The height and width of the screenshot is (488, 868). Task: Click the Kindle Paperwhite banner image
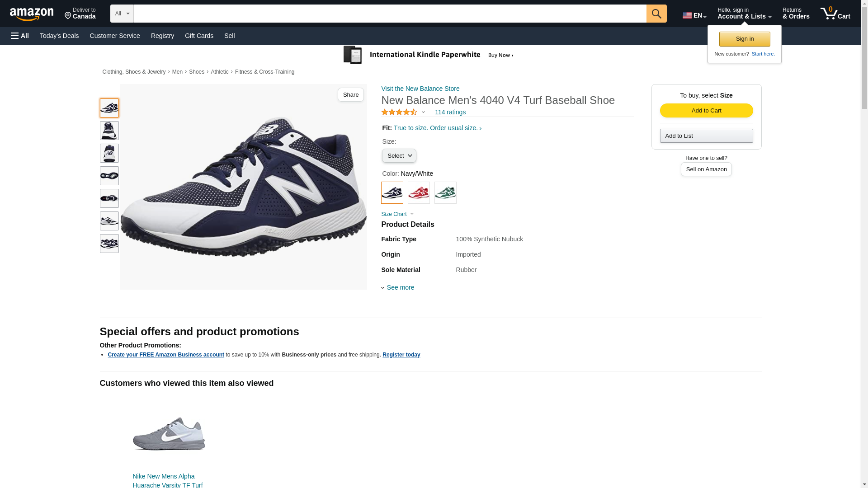[x=428, y=55]
